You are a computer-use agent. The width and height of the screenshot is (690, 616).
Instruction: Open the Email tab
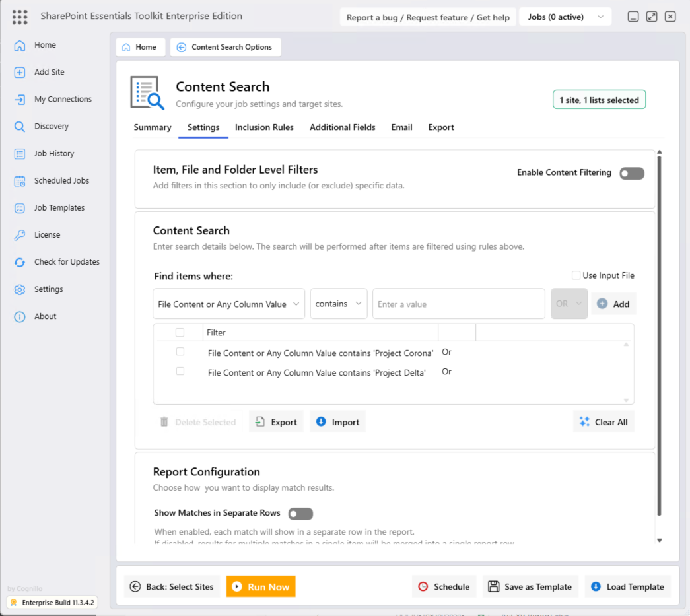(401, 127)
